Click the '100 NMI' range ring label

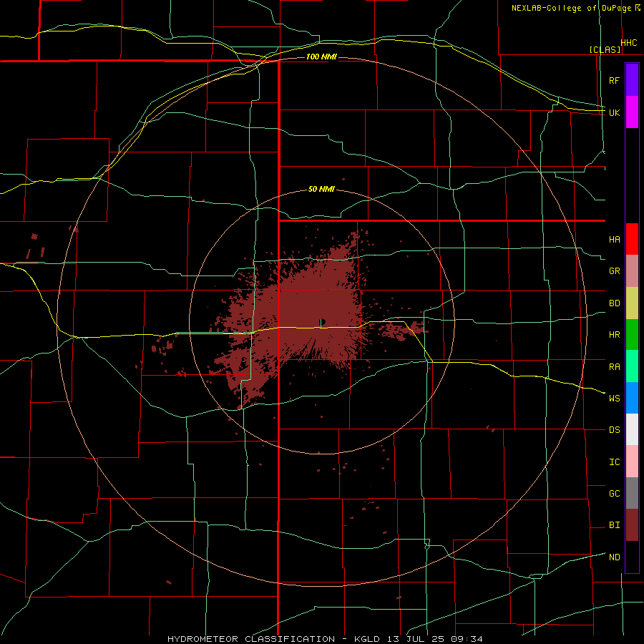[x=321, y=57]
